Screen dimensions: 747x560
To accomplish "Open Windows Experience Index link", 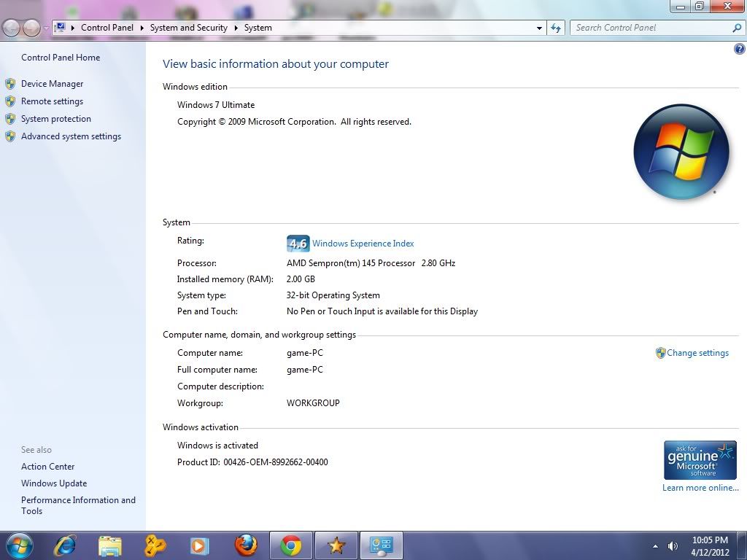I will (x=363, y=244).
